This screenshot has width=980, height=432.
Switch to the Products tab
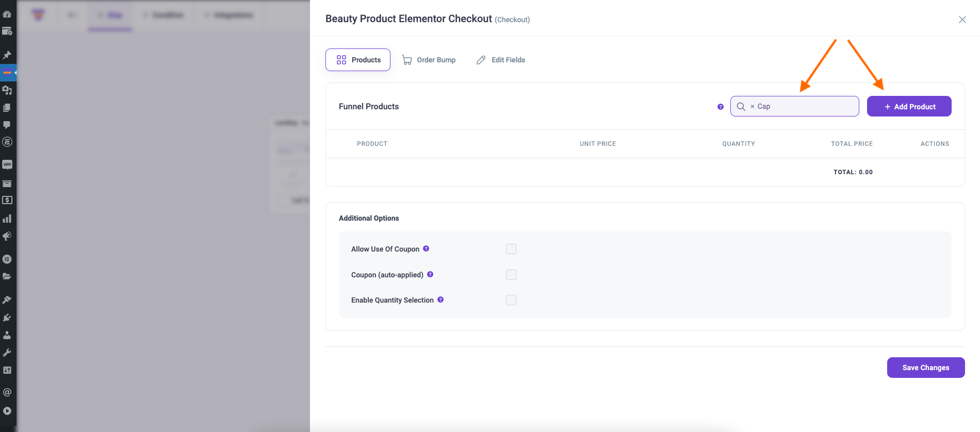[358, 60]
